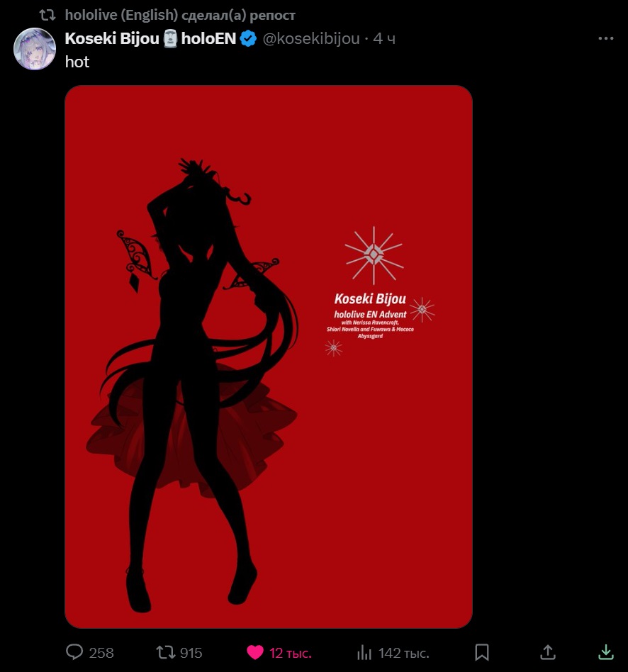Visit the @kosekibijou handle link
The image size is (628, 672).
pos(311,38)
